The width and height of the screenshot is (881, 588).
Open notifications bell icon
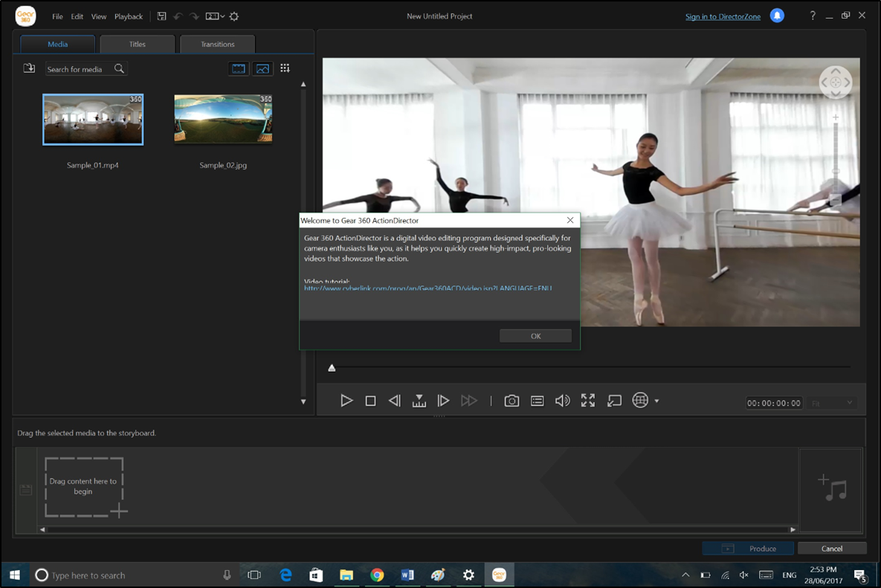[777, 16]
